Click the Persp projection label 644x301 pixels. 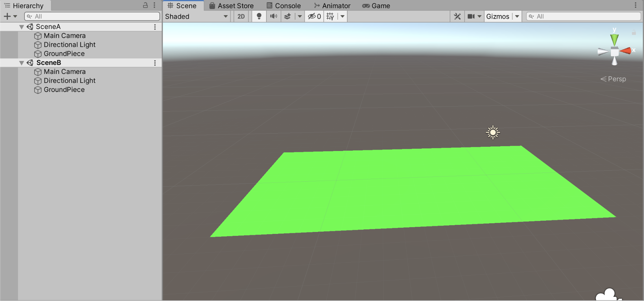point(616,79)
